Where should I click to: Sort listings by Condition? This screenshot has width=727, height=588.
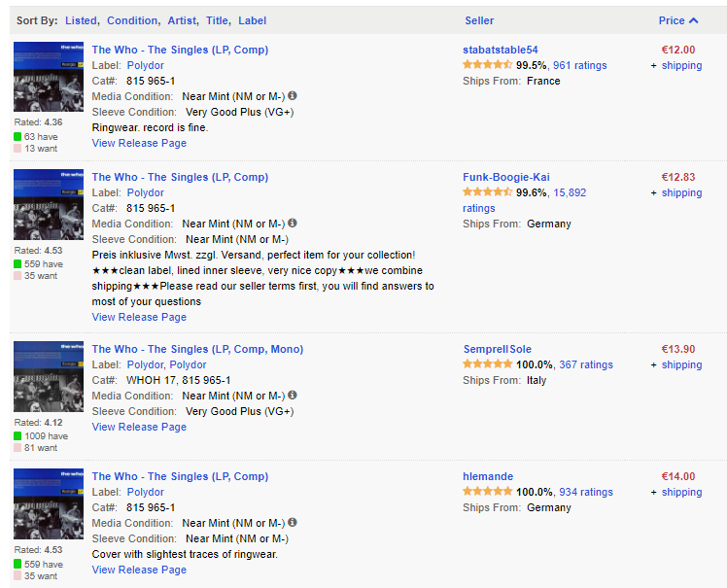(132, 20)
